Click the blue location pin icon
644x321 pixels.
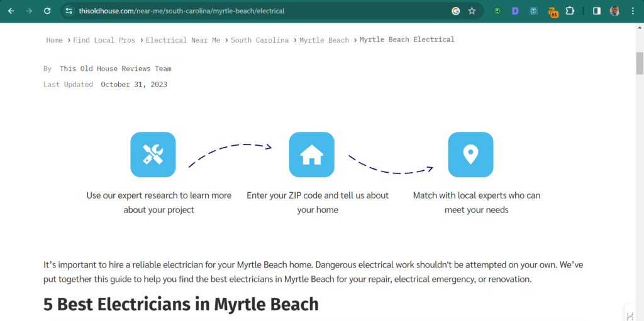[470, 155]
